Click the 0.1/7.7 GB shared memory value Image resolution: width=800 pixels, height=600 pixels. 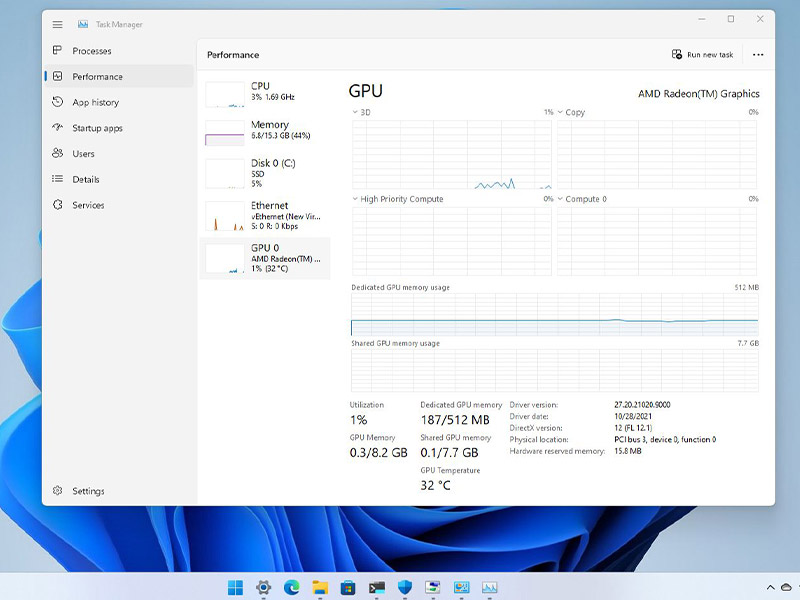click(x=449, y=453)
